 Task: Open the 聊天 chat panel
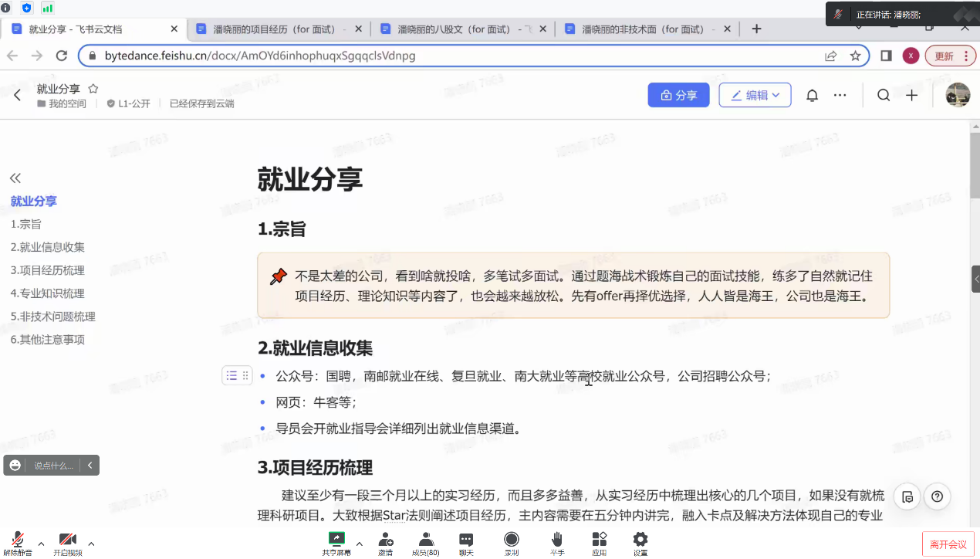click(x=466, y=543)
